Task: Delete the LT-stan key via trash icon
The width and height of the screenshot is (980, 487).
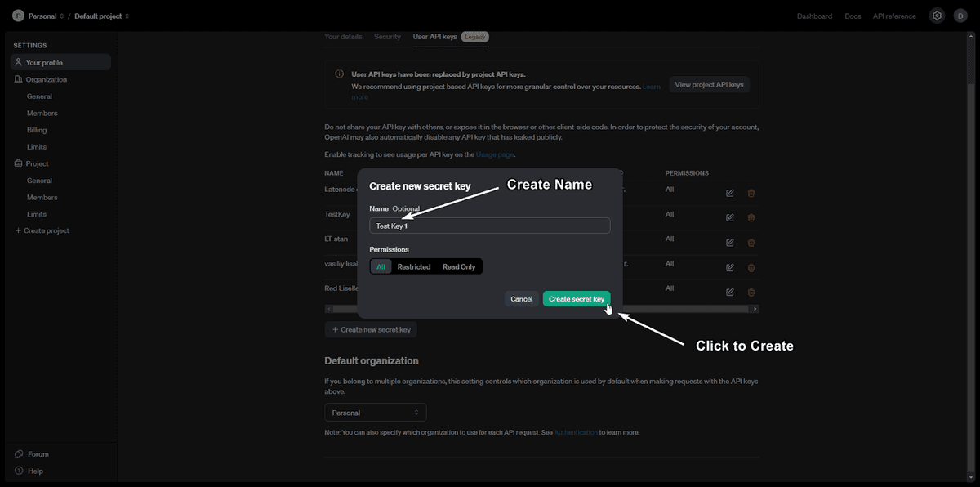Action: click(751, 242)
